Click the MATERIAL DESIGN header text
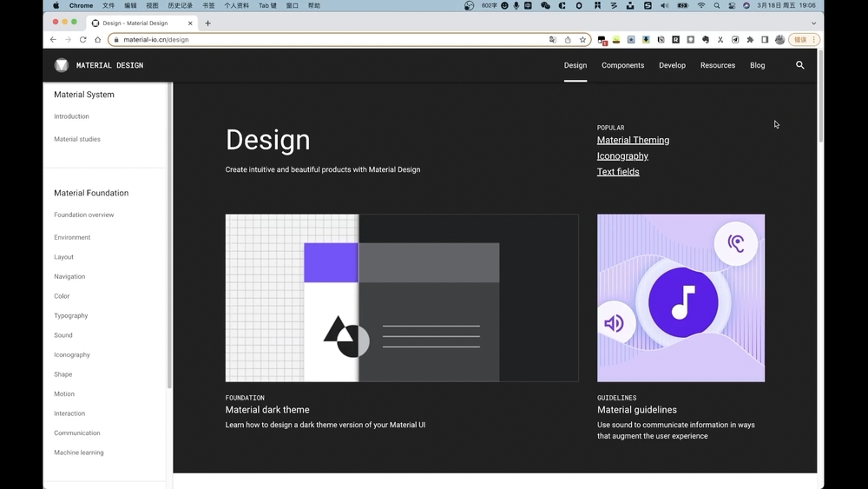Image resolution: width=868 pixels, height=489 pixels. (109, 65)
